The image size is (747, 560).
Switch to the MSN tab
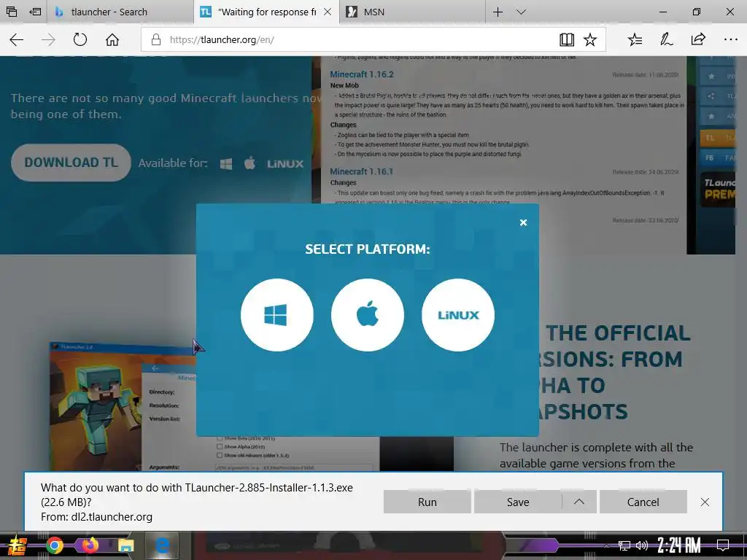pyautogui.click(x=412, y=12)
